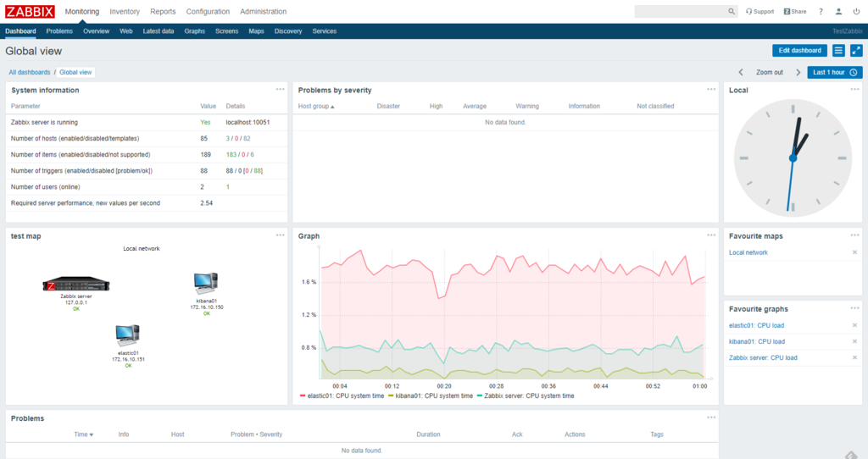This screenshot has width=868, height=459.
Task: Click the Local analog clock face
Action: [793, 158]
